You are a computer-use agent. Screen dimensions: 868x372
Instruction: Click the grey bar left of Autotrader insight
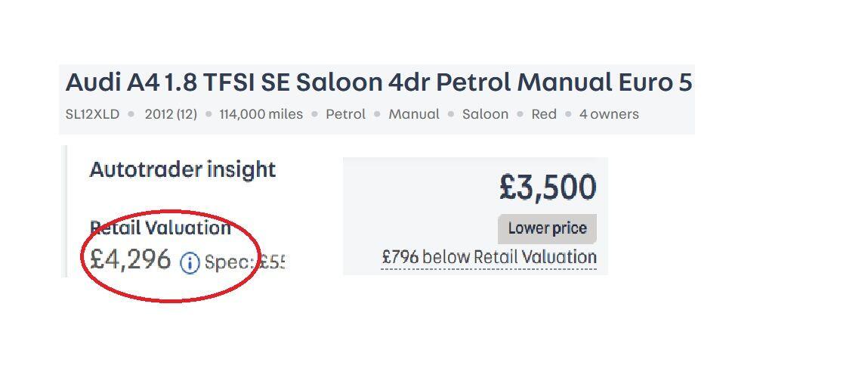tap(64, 212)
